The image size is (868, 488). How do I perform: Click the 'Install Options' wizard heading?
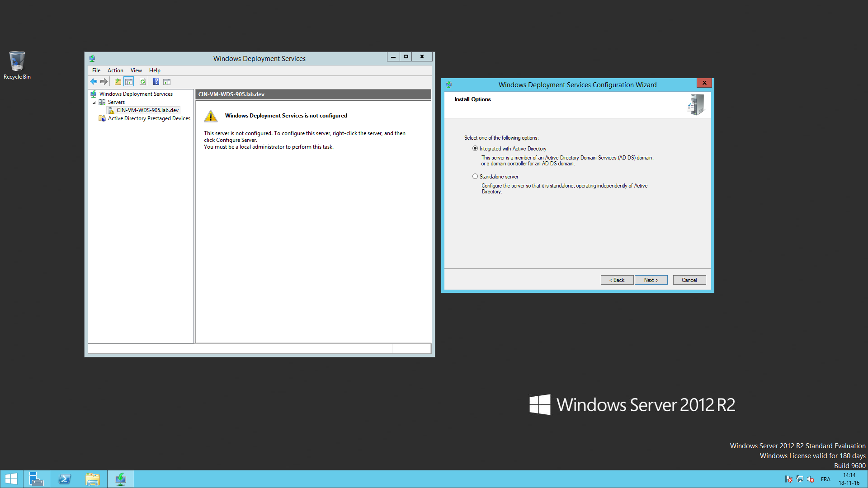[x=472, y=99]
